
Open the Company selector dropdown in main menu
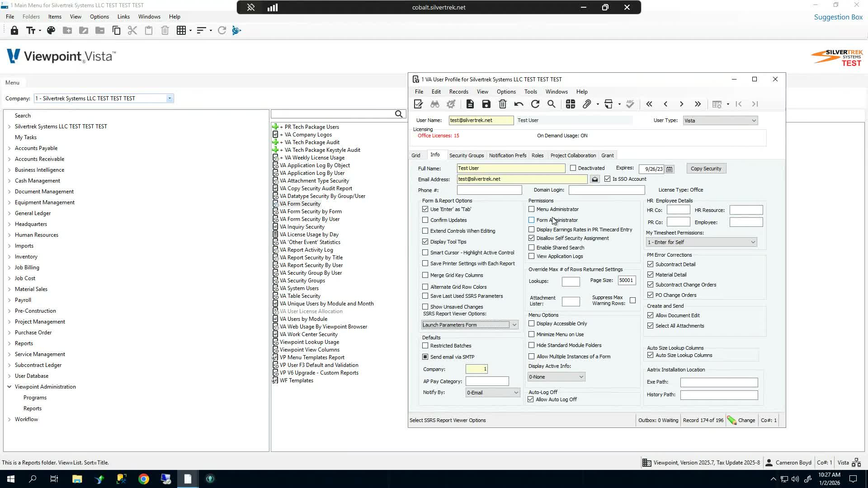tap(170, 99)
